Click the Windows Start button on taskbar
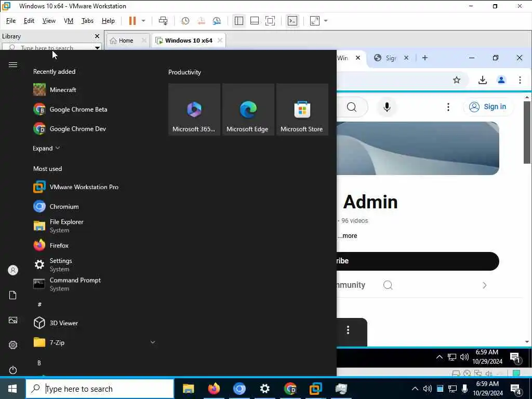This screenshot has width=532, height=399. coord(12,389)
